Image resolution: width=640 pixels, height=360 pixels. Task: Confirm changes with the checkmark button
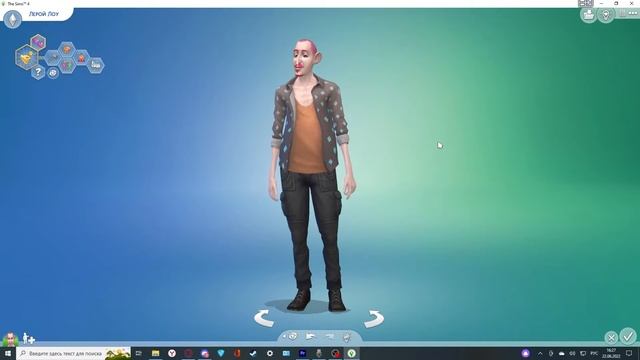[x=628, y=336]
